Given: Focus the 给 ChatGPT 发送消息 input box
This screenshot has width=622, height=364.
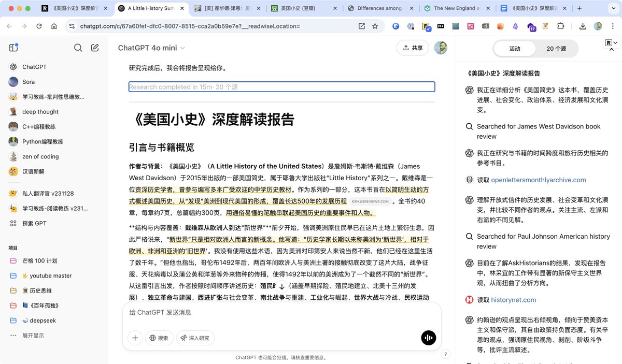Looking at the screenshot, I should [281, 312].
